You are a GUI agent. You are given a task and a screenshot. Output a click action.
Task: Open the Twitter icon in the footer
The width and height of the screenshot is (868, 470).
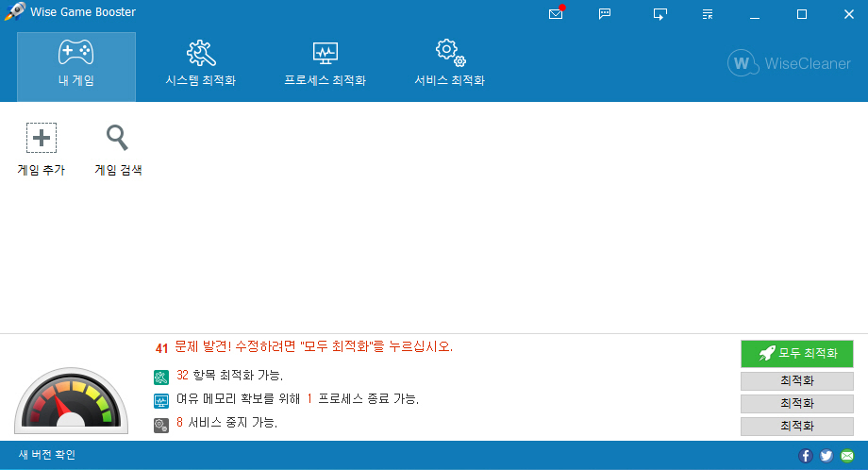tap(826, 456)
